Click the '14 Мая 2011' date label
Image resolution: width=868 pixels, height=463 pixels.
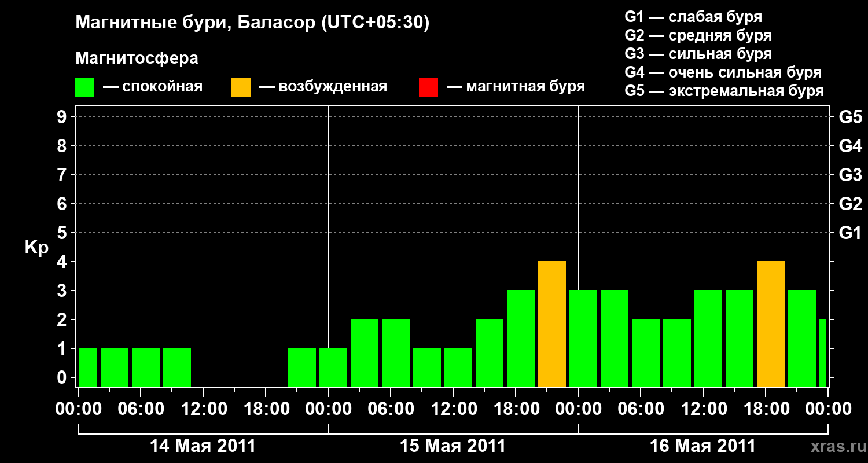click(203, 446)
